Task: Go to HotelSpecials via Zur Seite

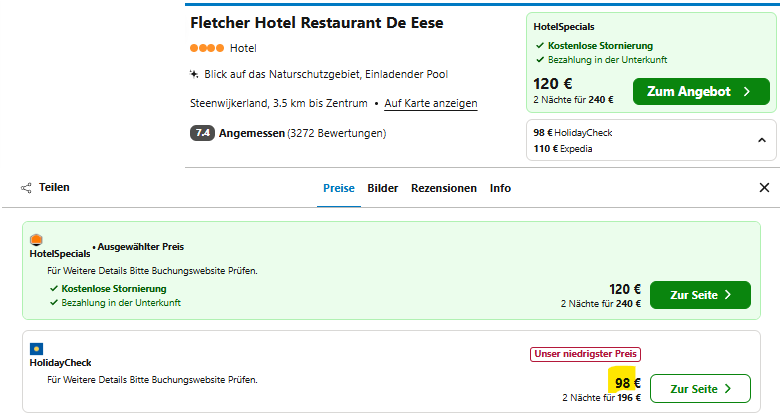Action: (x=700, y=295)
